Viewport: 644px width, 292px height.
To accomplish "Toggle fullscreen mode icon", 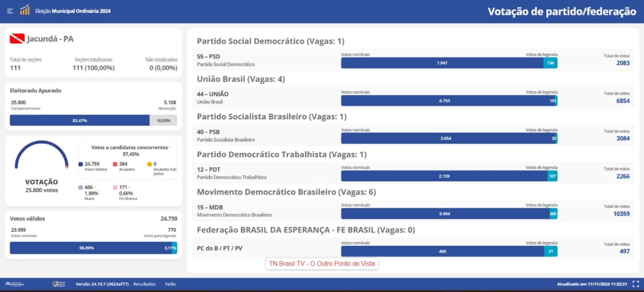I will 636,284.
